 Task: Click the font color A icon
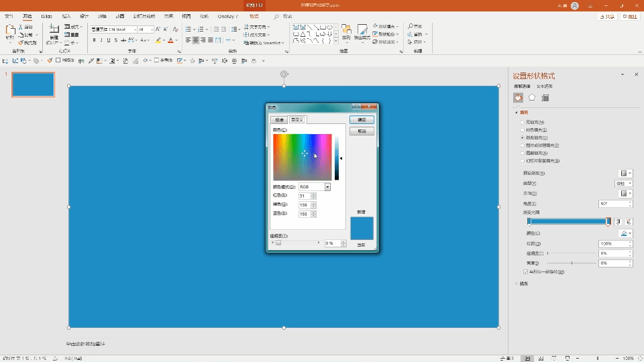click(x=170, y=40)
